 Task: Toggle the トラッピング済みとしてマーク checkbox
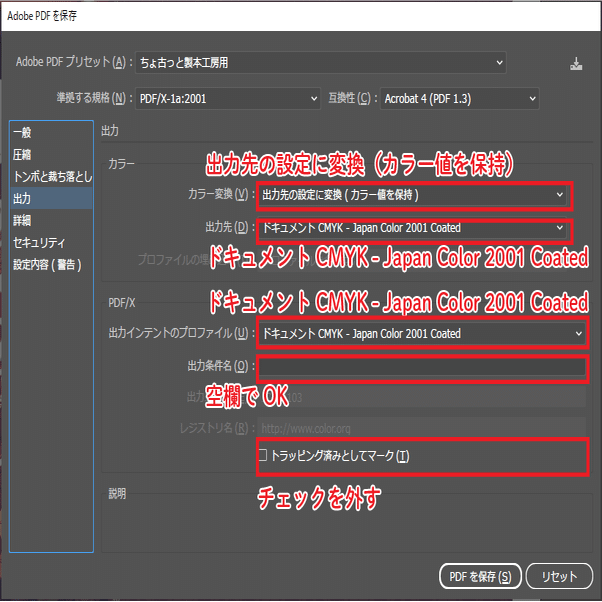[263, 455]
